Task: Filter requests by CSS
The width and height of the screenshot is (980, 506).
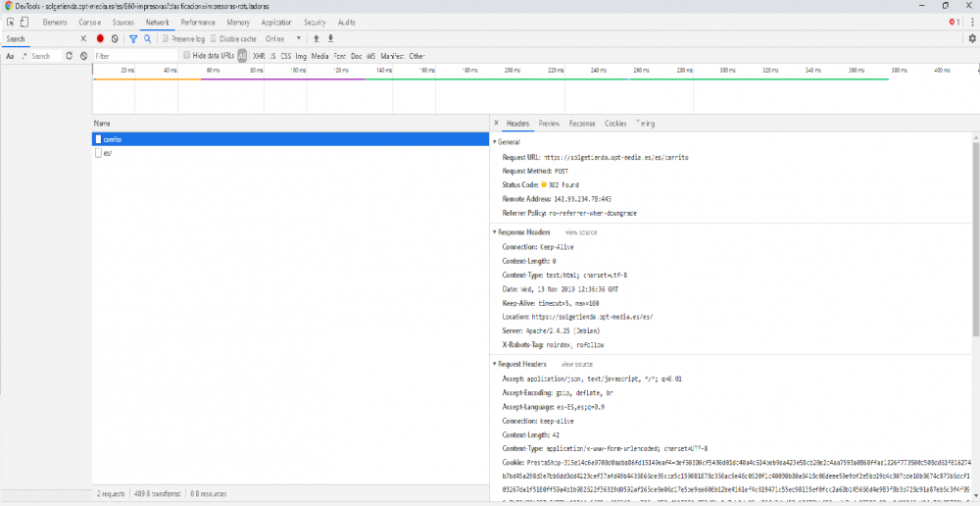Action: (x=285, y=56)
